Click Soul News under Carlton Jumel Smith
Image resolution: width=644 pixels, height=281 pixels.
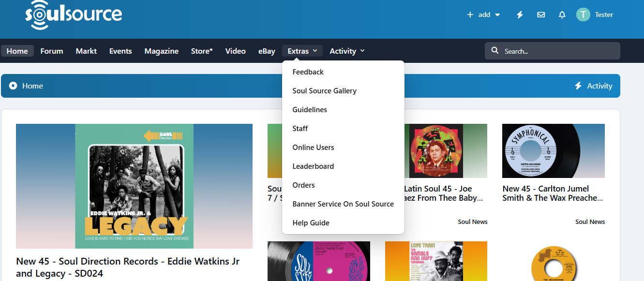pyautogui.click(x=590, y=222)
